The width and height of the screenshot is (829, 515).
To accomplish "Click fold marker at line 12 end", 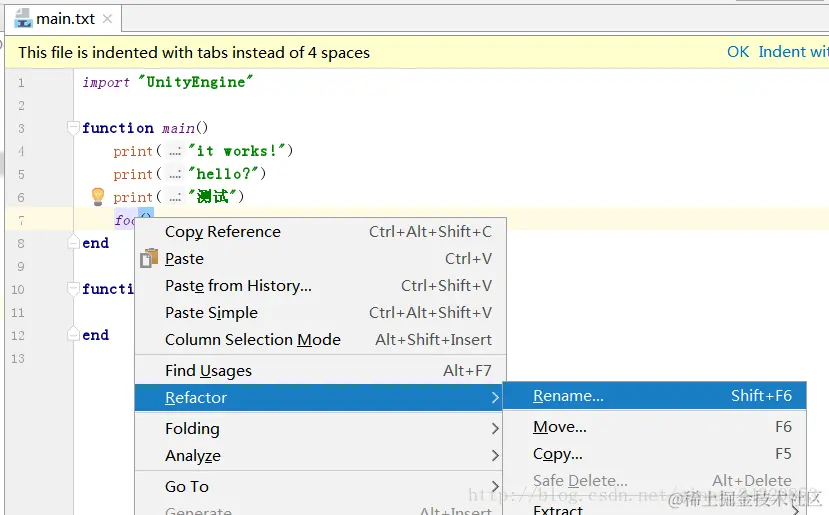I will 73,335.
